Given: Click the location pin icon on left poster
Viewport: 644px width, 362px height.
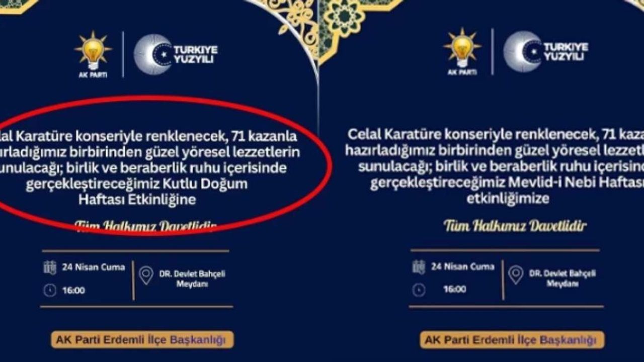Looking at the screenshot, I should coord(146,275).
